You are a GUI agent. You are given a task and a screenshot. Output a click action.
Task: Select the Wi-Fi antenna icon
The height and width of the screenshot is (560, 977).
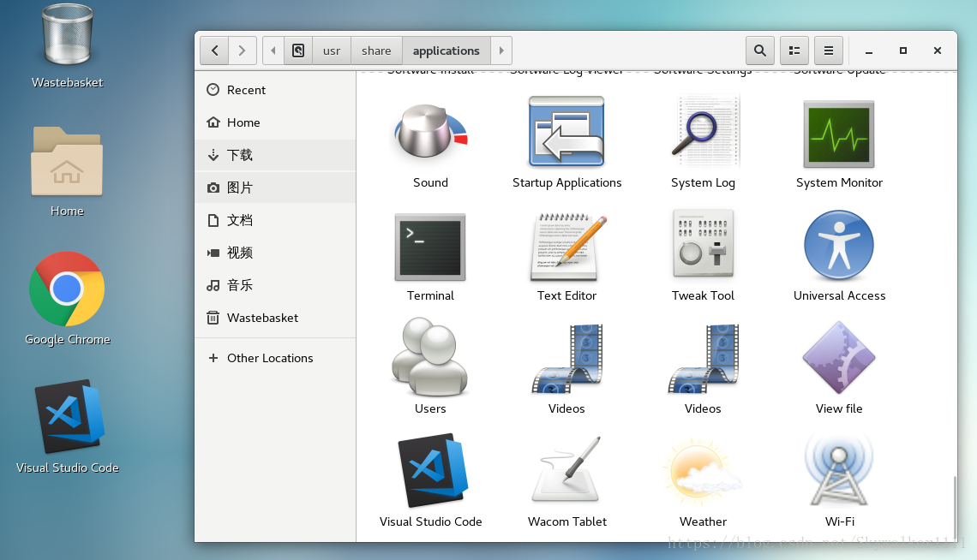tap(839, 470)
